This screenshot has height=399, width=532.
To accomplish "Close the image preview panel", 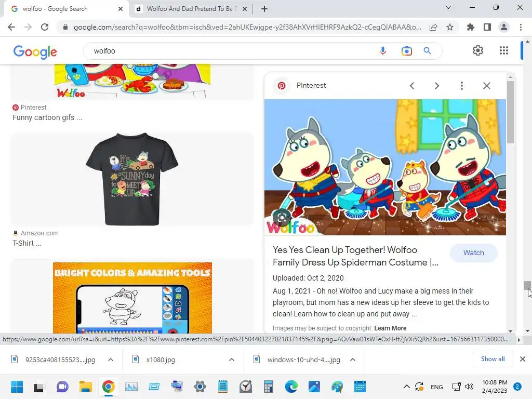I will (486, 86).
